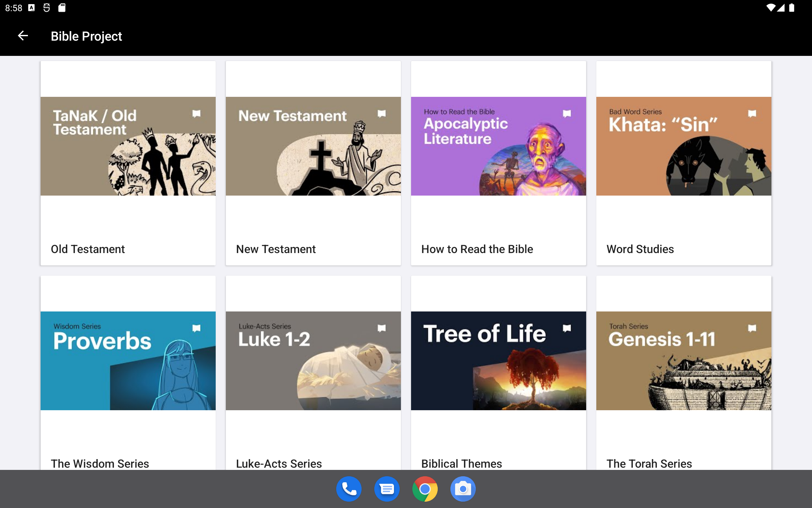Open the Genesis 1-11 thumbnail

point(684,360)
